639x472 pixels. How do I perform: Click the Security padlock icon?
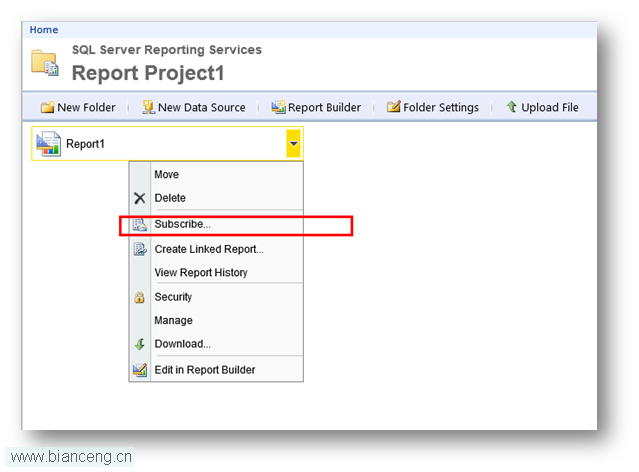click(x=139, y=298)
